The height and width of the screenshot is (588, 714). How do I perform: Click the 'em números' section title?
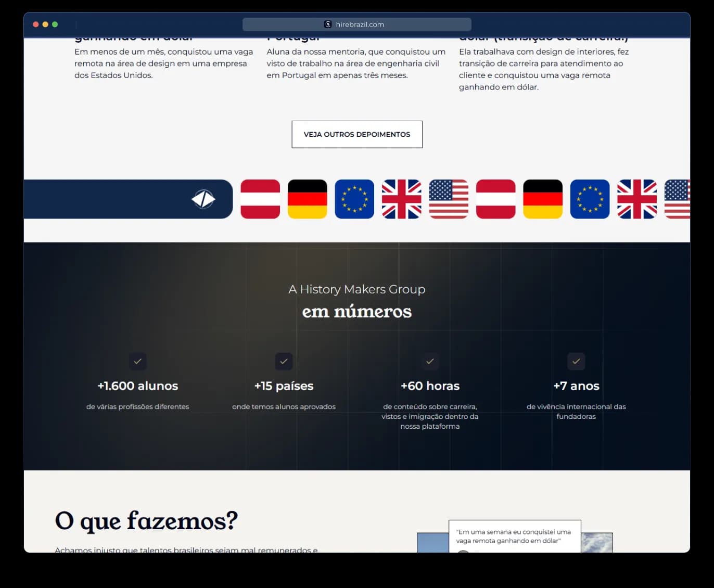(357, 311)
